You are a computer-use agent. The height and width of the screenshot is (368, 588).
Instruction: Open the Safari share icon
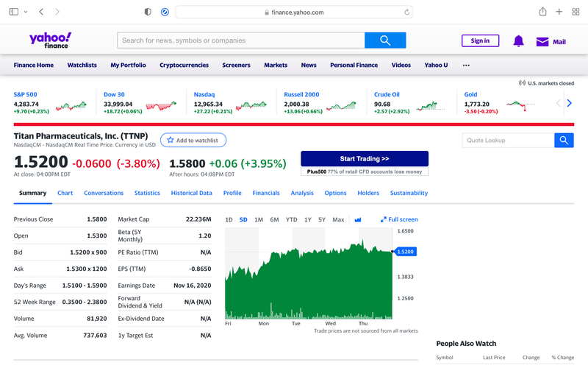pyautogui.click(x=542, y=12)
